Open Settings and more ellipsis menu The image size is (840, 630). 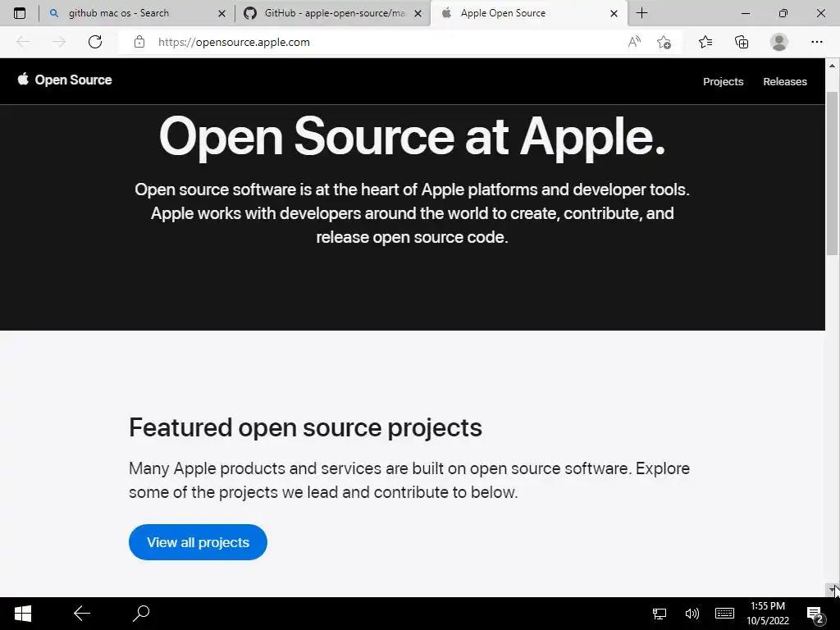tap(816, 42)
